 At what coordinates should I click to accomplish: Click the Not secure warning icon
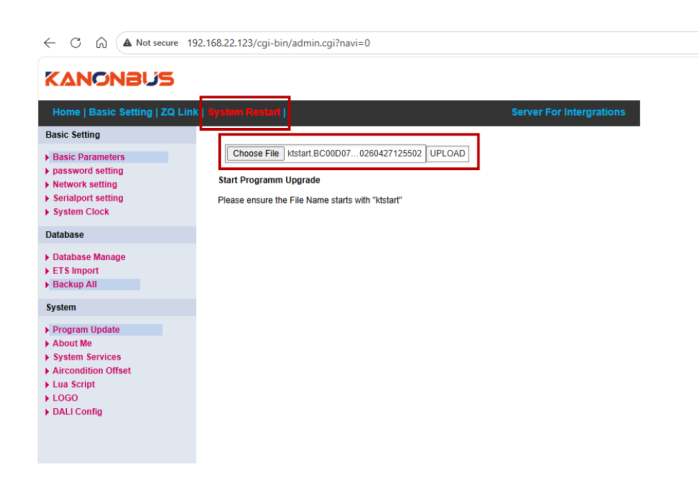128,43
